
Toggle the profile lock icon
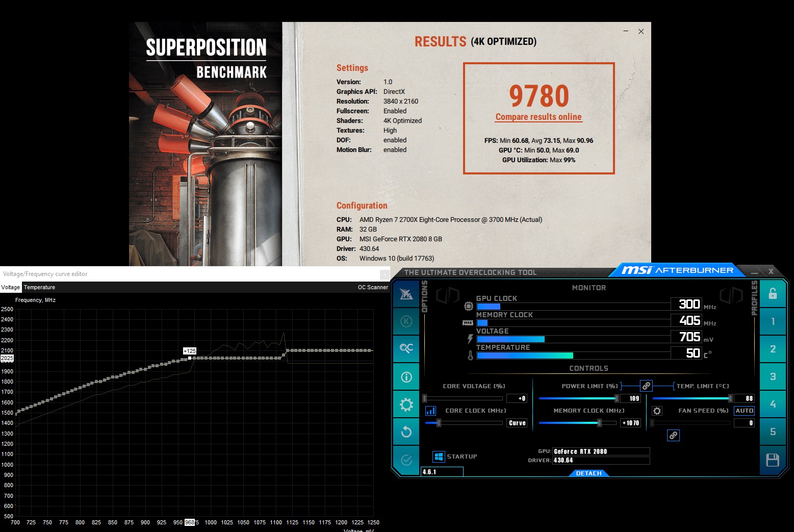click(x=773, y=293)
